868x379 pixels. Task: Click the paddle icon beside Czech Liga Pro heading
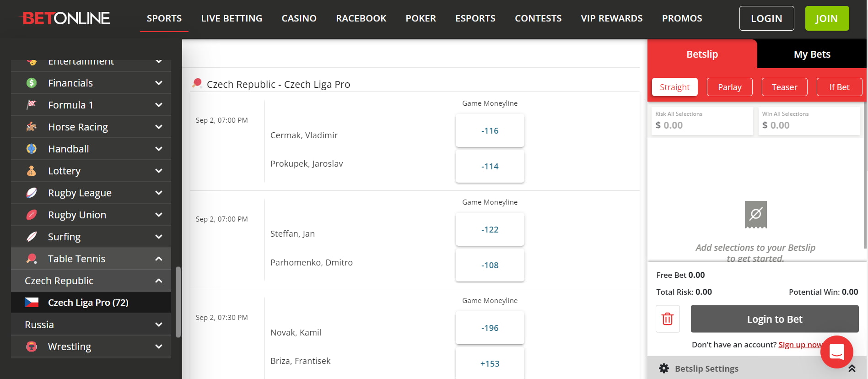[x=197, y=83]
